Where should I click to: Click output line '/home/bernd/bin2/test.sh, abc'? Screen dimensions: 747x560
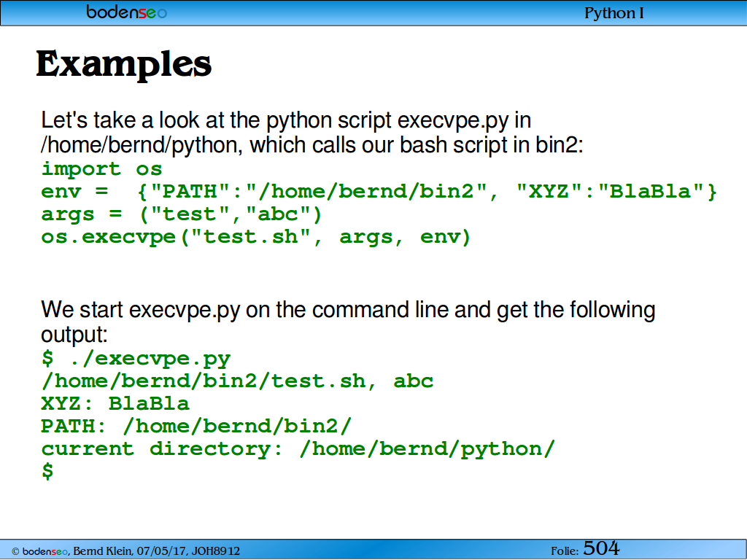pos(237,381)
